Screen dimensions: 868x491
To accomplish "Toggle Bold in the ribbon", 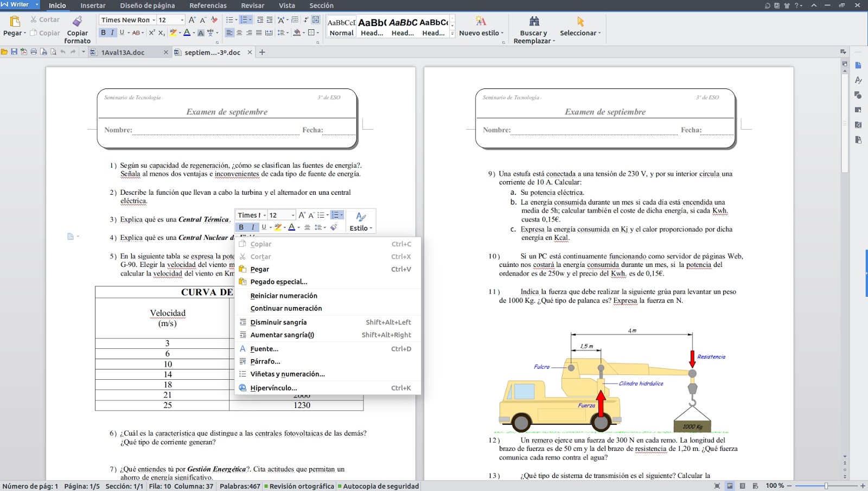I will [x=103, y=33].
